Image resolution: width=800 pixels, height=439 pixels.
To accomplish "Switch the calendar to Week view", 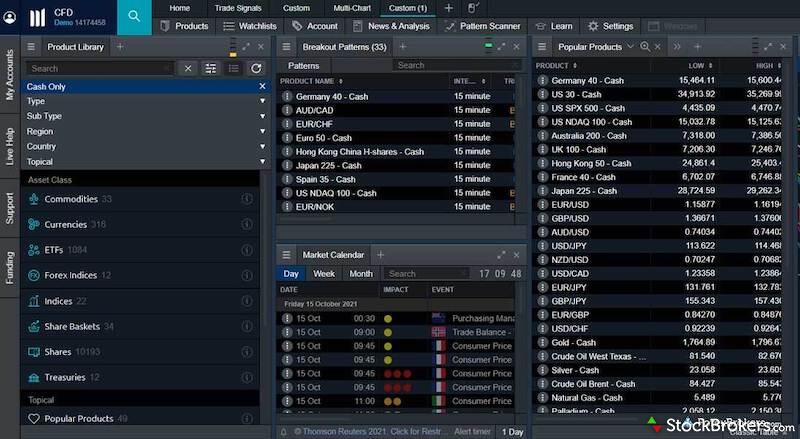I will pyautogui.click(x=324, y=273).
